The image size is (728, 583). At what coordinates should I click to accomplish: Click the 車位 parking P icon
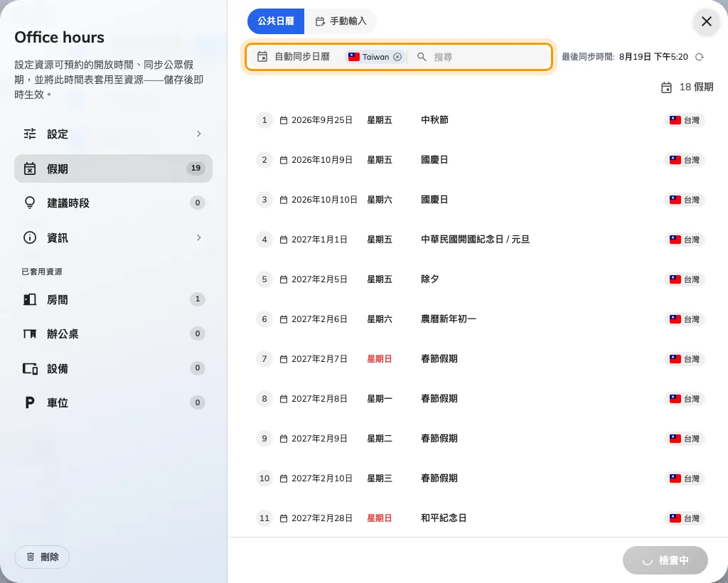pos(30,402)
